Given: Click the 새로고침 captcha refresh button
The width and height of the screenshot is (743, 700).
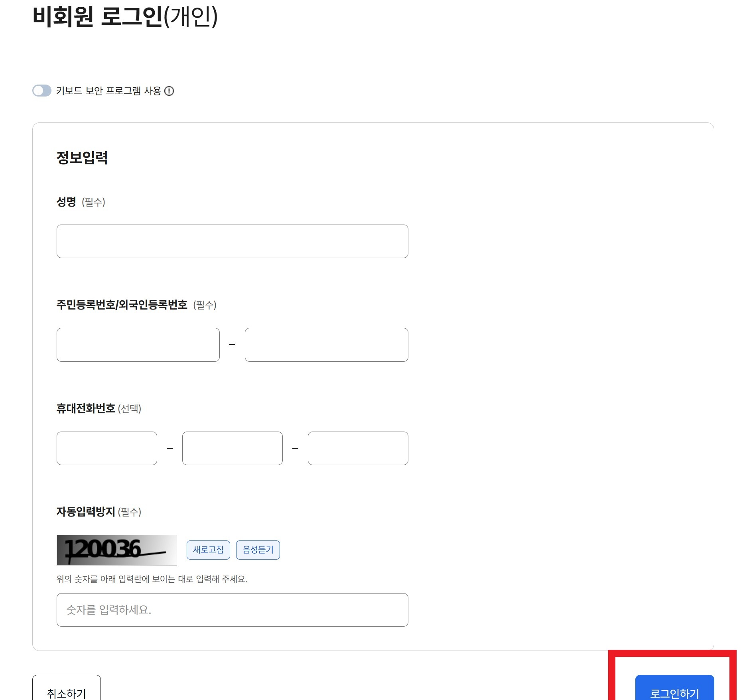Looking at the screenshot, I should click(x=208, y=550).
